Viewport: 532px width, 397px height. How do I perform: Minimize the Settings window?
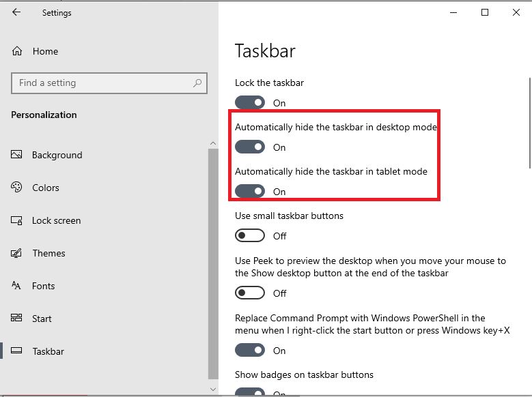(x=453, y=12)
